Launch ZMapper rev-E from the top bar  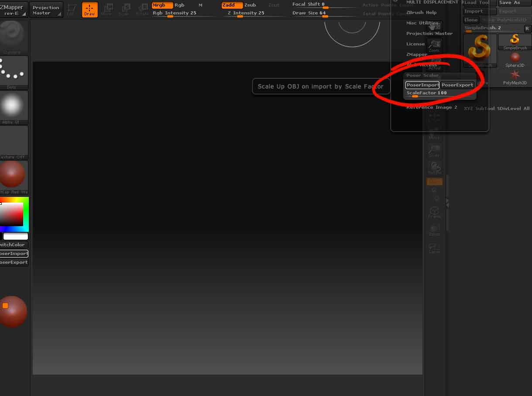tap(14, 10)
